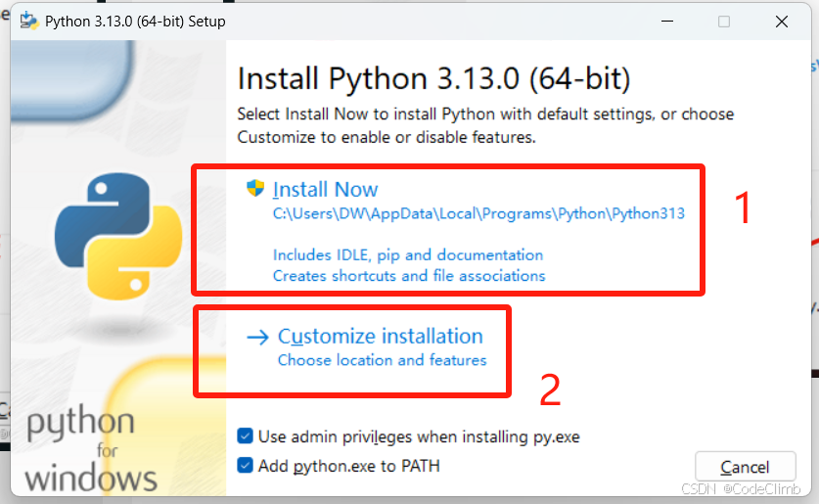Click the "Python 3.13.0 (64-bit) Setup" window title
Viewport: 819px width, 504px height.
coord(135,22)
